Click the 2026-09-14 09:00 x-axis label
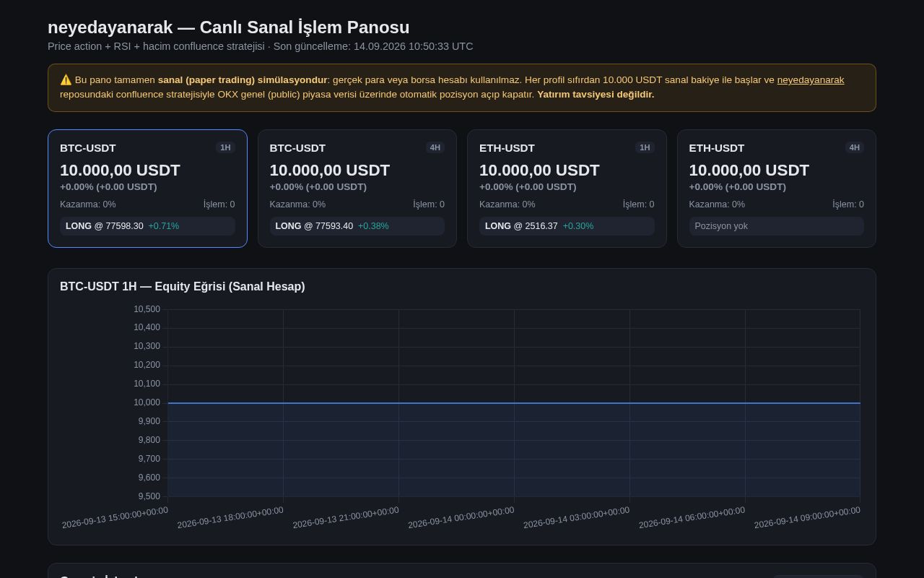The width and height of the screenshot is (924, 578). point(807,517)
